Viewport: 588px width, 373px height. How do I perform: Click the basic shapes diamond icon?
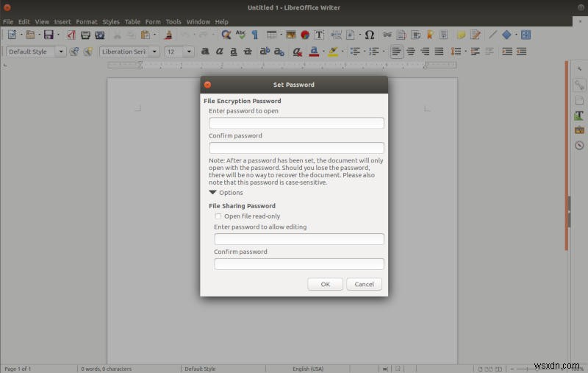(x=506, y=35)
